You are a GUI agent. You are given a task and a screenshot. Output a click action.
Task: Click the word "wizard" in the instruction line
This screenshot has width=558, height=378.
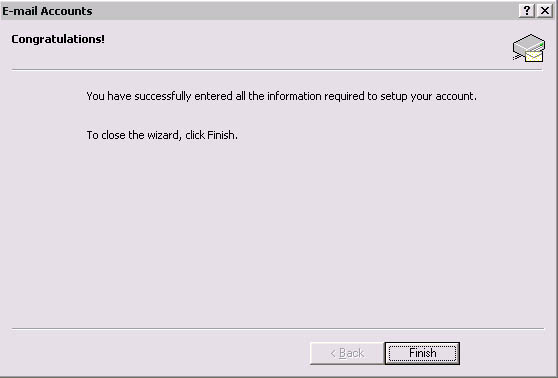click(x=163, y=136)
